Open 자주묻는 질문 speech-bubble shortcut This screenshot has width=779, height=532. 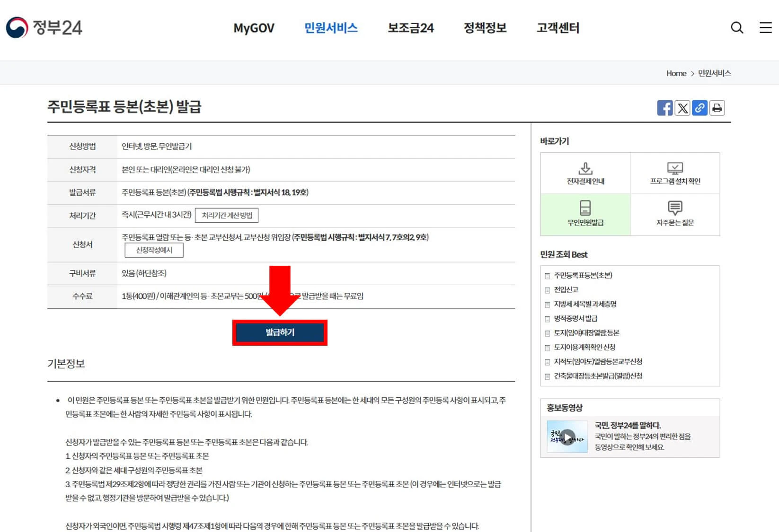(675, 214)
